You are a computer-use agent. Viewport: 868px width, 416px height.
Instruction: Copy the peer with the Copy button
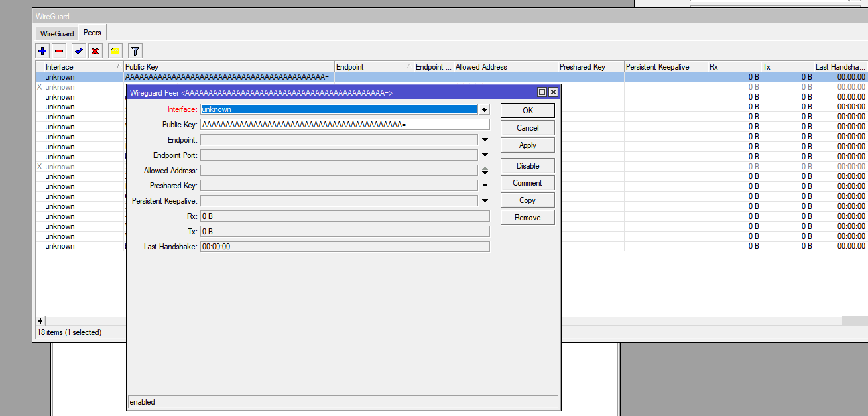[x=528, y=200]
